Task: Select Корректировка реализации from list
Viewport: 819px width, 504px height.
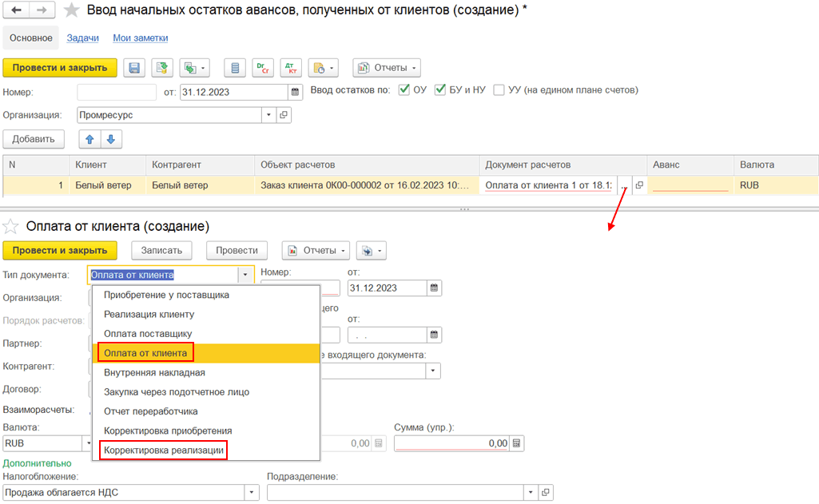Action: click(164, 450)
